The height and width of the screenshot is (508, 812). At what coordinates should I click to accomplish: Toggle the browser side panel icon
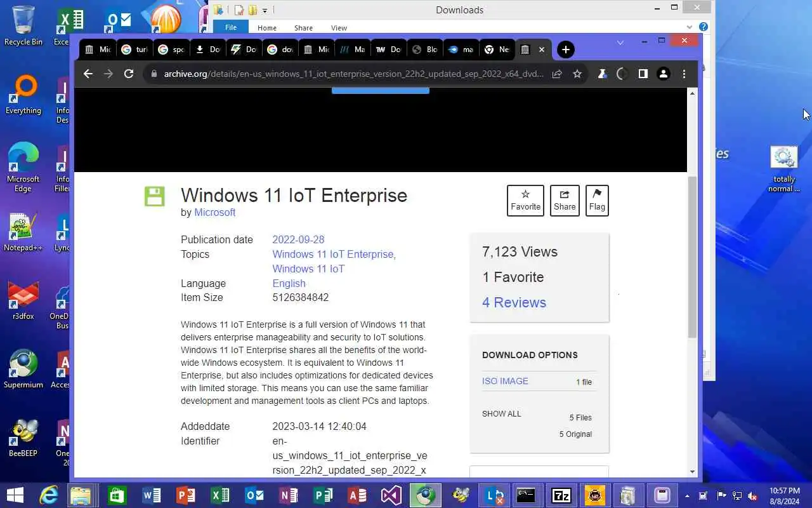coord(643,74)
